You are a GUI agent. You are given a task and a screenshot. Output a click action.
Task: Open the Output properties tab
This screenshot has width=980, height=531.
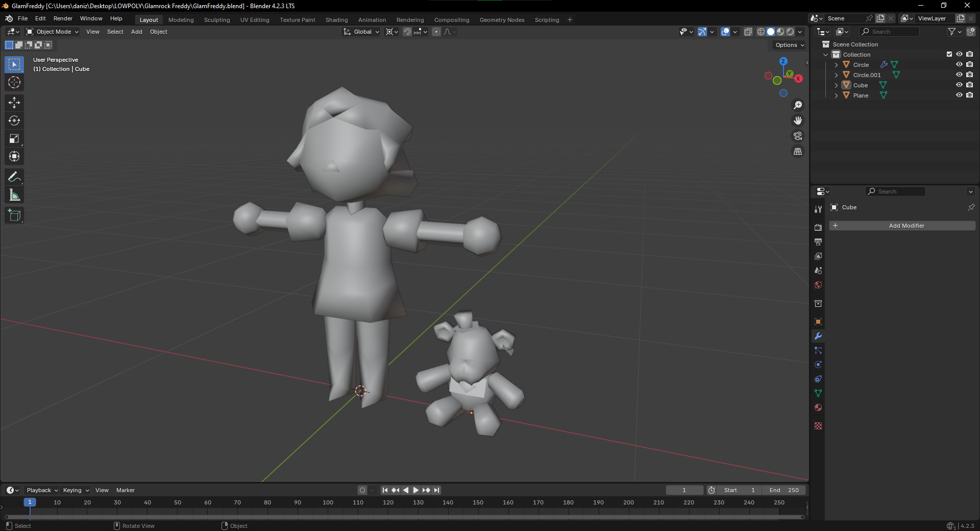pos(818,242)
